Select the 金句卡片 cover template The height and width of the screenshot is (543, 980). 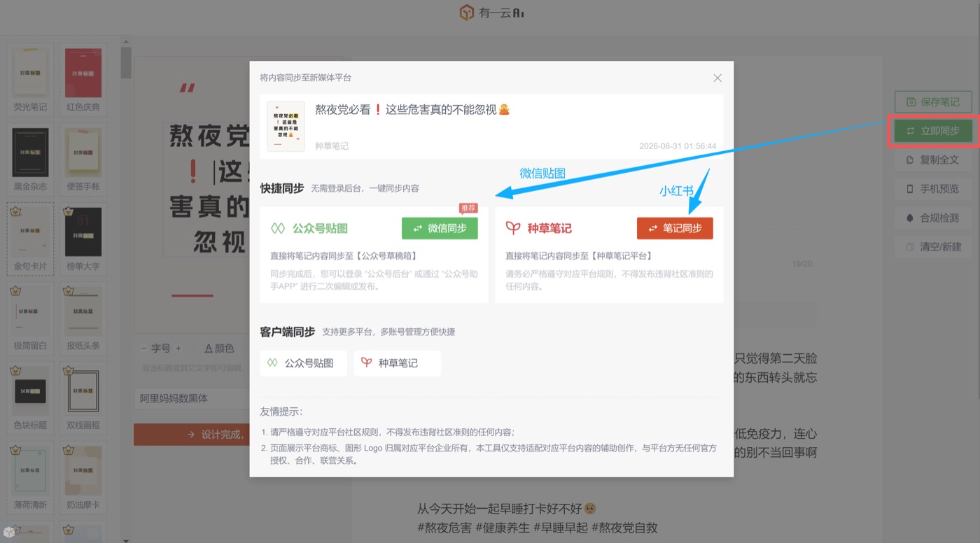tap(31, 239)
